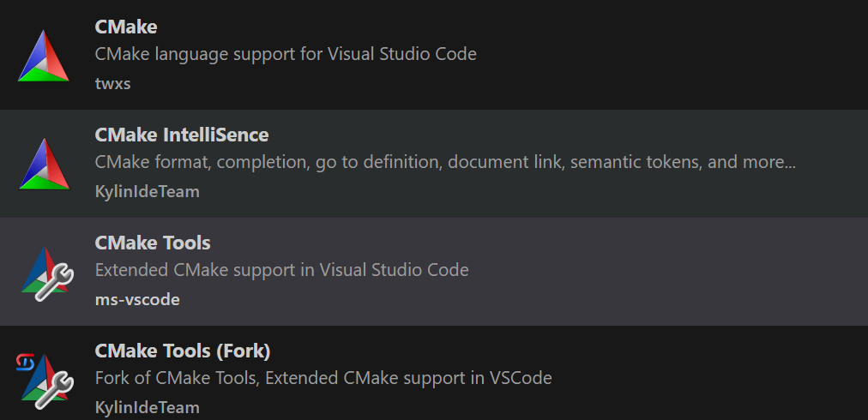Open the CMake Tools (Fork) title
Screen dimensions: 868x420
click(x=183, y=351)
